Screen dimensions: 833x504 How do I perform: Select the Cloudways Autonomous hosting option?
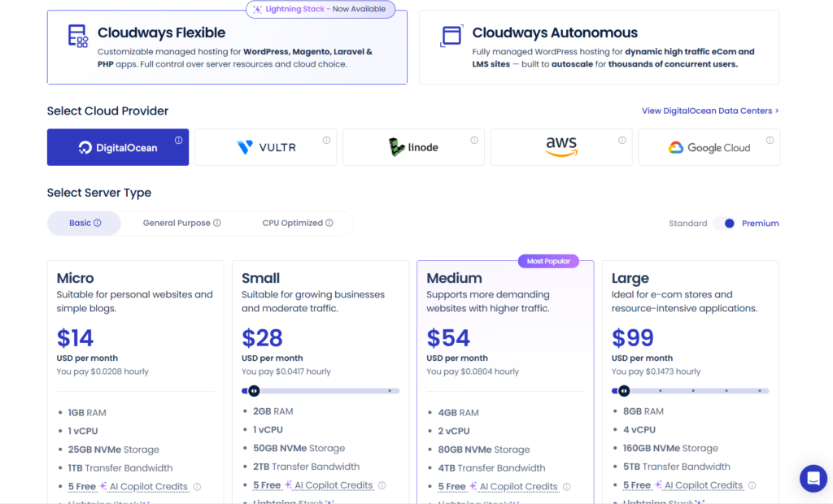(598, 46)
